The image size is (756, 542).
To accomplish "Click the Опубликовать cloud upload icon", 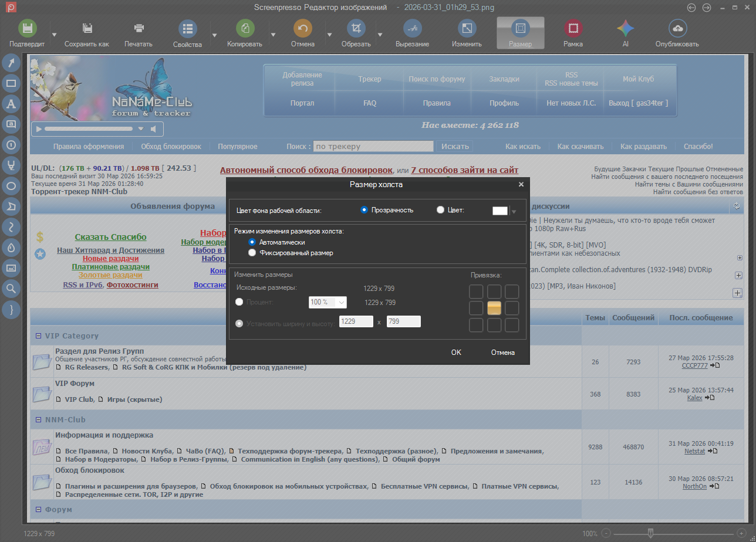I will [677, 28].
